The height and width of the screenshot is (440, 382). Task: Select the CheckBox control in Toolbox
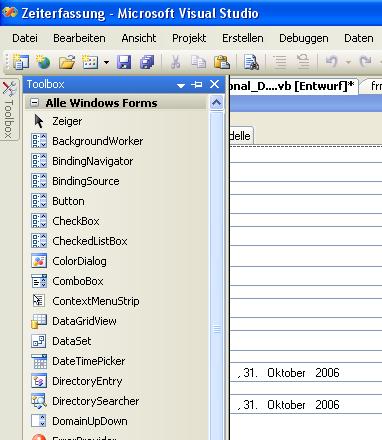116,221
